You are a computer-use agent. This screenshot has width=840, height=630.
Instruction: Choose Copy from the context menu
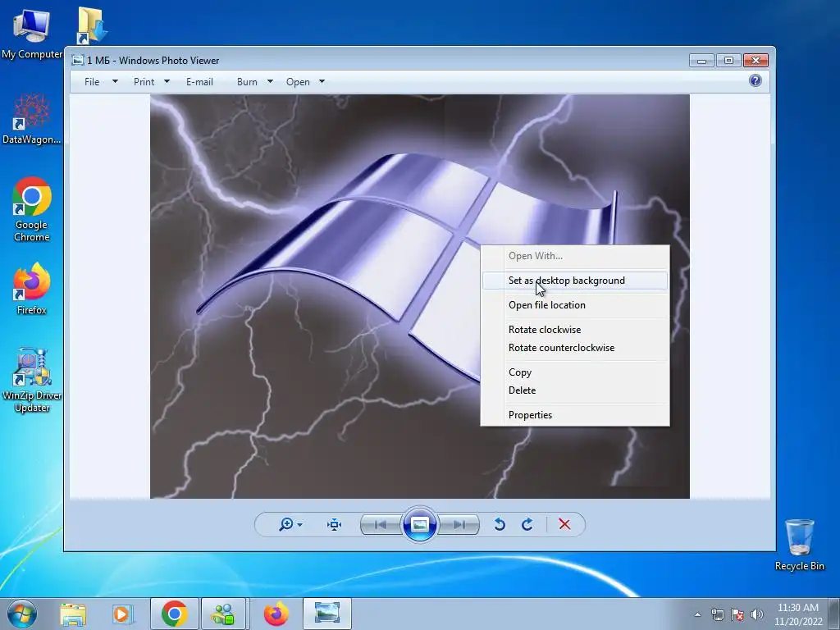pos(575,372)
